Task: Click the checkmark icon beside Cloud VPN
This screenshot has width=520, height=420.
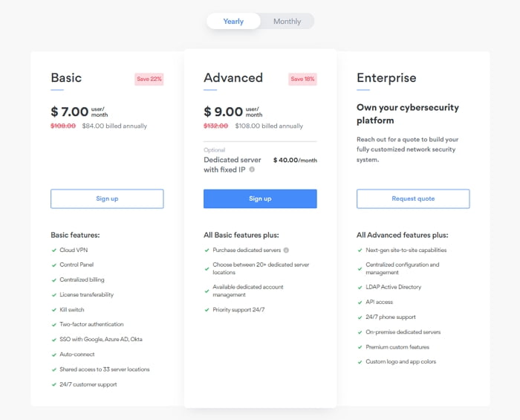Action: coord(54,251)
